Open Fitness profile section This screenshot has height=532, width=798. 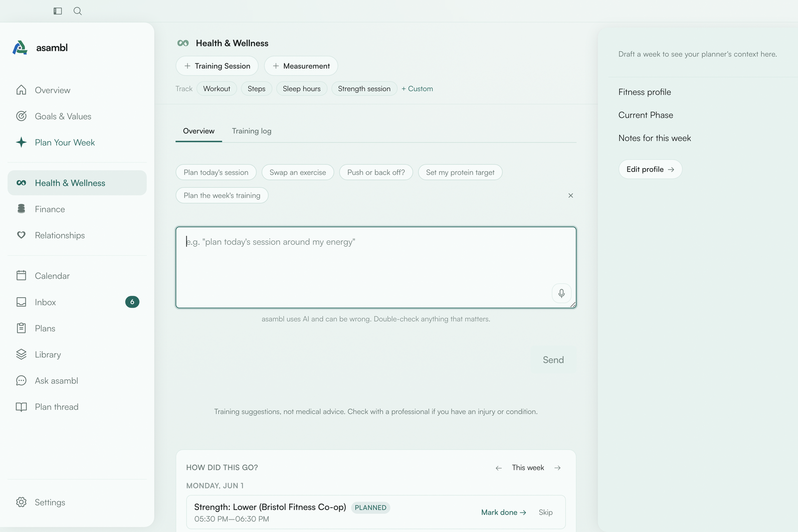click(644, 92)
